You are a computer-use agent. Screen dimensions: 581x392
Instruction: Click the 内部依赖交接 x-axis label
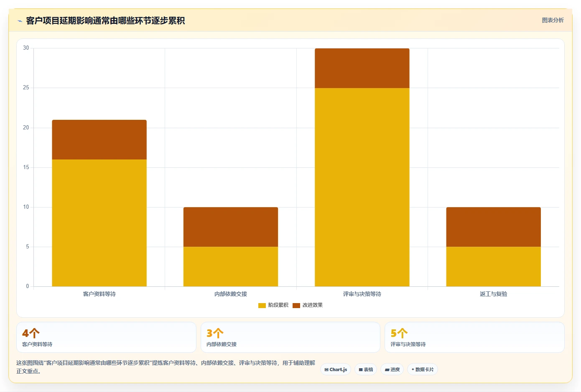(231, 294)
